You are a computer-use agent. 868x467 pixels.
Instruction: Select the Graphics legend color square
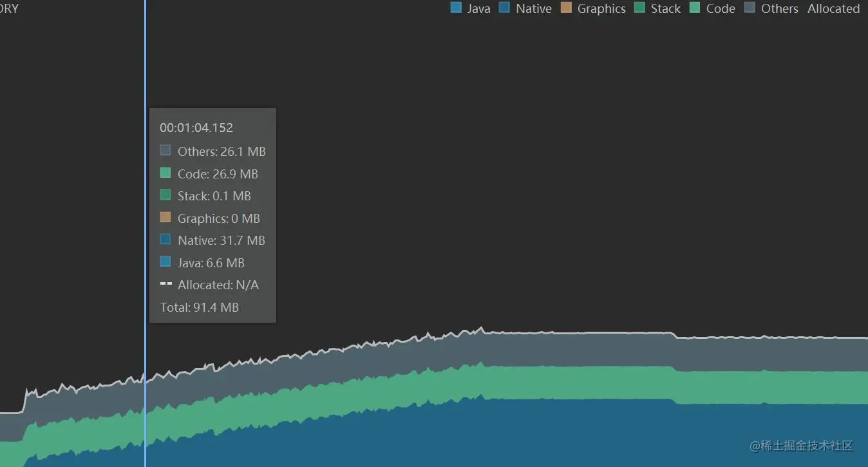coord(566,8)
